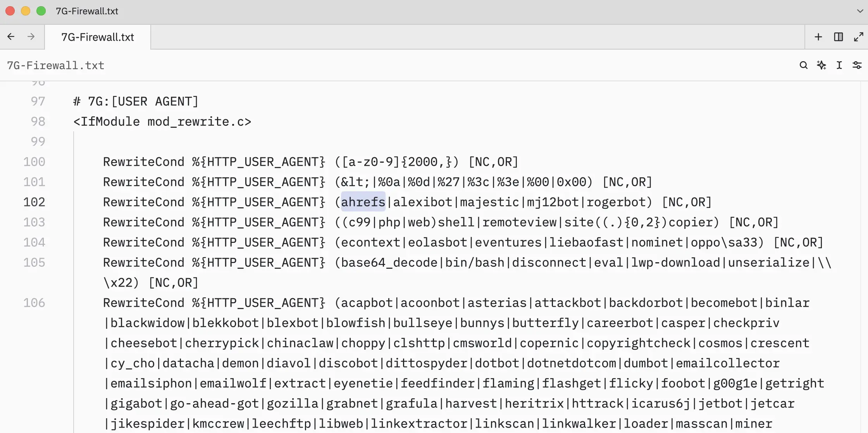The height and width of the screenshot is (433, 868).
Task: Click the text cursor tool icon
Action: [839, 65]
